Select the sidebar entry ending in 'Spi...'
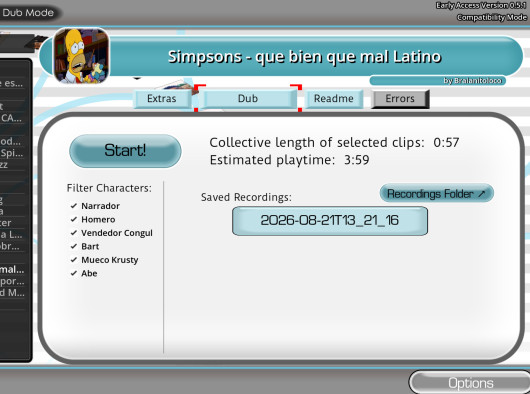Screen dimensions: 530x394 12,153
